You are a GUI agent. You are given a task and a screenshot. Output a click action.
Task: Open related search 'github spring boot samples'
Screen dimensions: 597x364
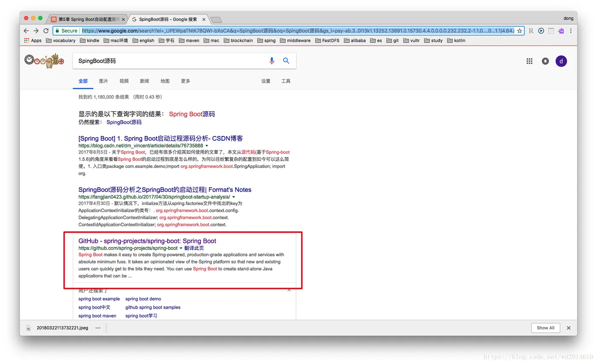(x=153, y=307)
